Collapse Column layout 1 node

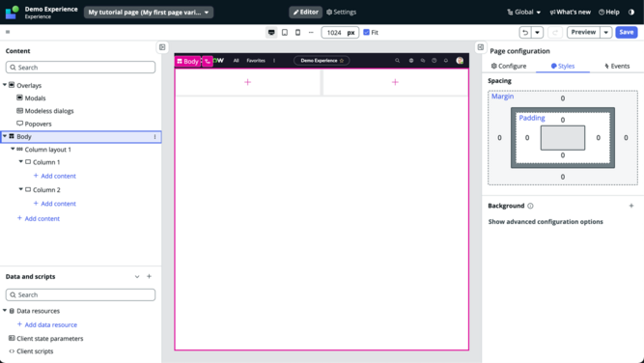tap(13, 149)
